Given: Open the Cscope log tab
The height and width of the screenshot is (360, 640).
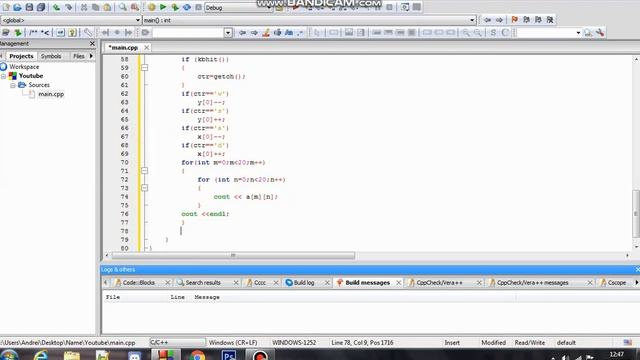Looking at the screenshot, I should click(616, 282).
